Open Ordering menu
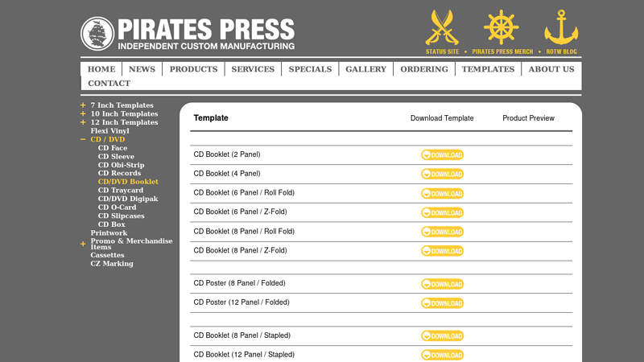The height and width of the screenshot is (362, 644). tap(424, 69)
